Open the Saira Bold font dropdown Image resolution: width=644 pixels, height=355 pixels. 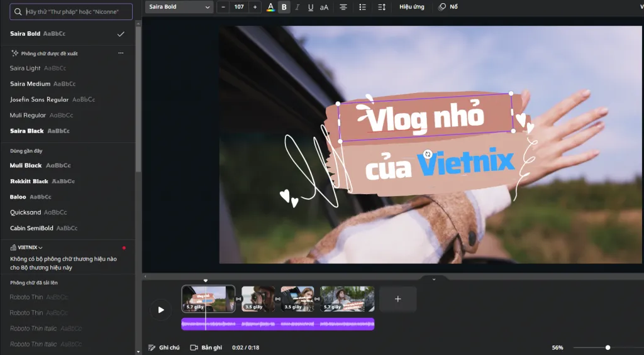coord(179,7)
